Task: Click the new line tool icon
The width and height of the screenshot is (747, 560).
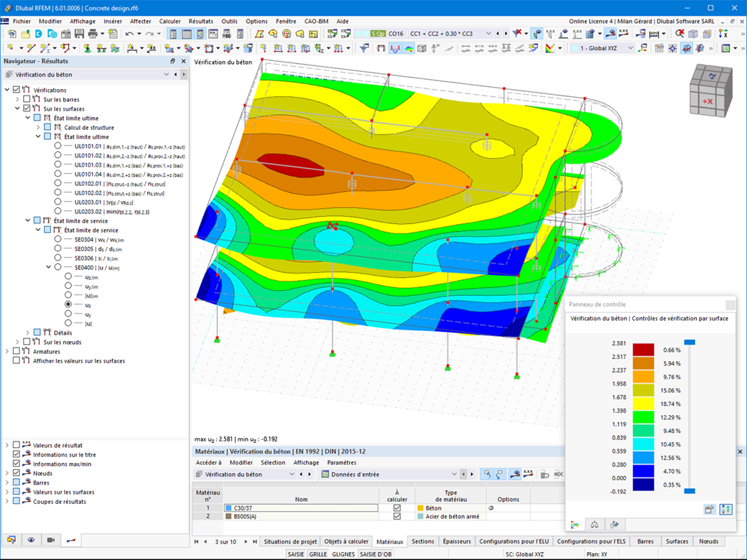Action: (x=31, y=48)
